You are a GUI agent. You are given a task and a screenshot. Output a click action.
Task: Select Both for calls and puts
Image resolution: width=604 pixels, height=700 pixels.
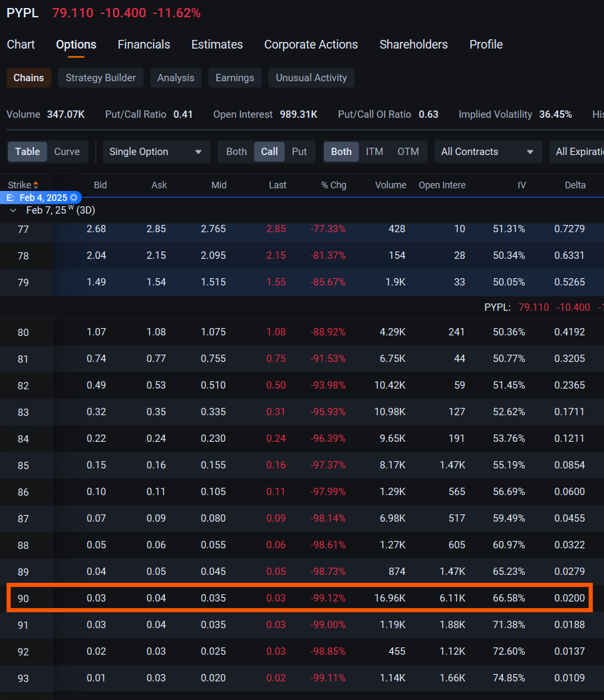pos(236,152)
